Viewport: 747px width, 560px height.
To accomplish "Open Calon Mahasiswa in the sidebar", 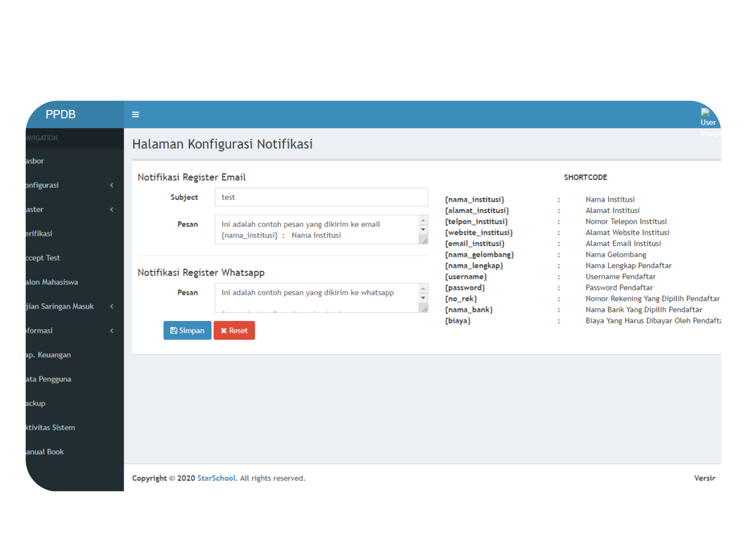I will pyautogui.click(x=52, y=282).
